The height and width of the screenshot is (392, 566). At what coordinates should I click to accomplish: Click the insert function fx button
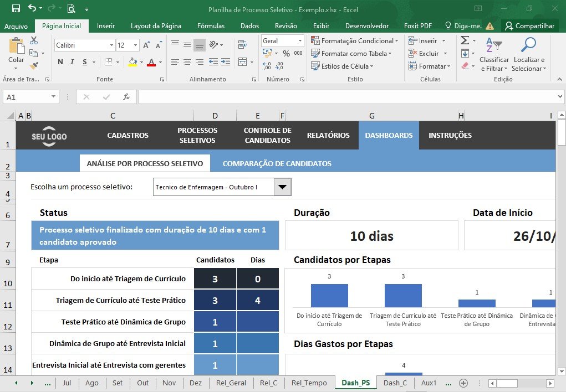(126, 97)
